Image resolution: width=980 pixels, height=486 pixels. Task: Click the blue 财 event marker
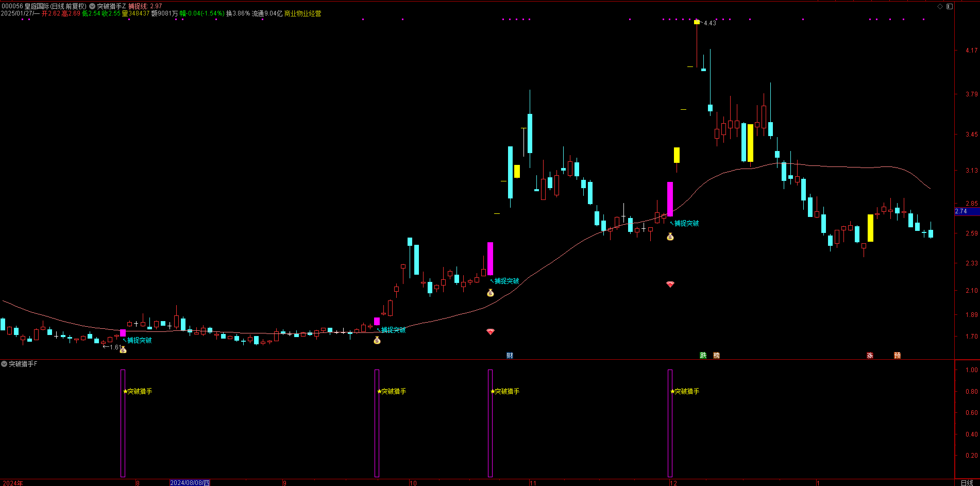[x=510, y=355]
